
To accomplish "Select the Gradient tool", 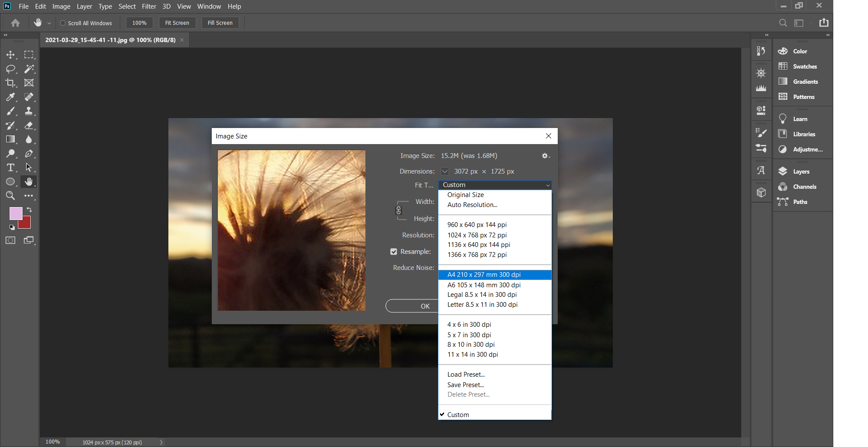I will [10, 139].
